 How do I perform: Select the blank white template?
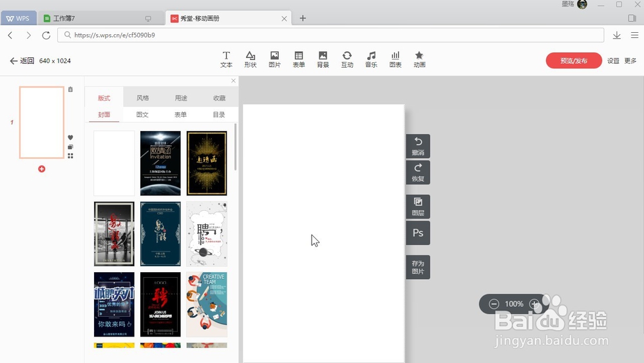pos(114,163)
